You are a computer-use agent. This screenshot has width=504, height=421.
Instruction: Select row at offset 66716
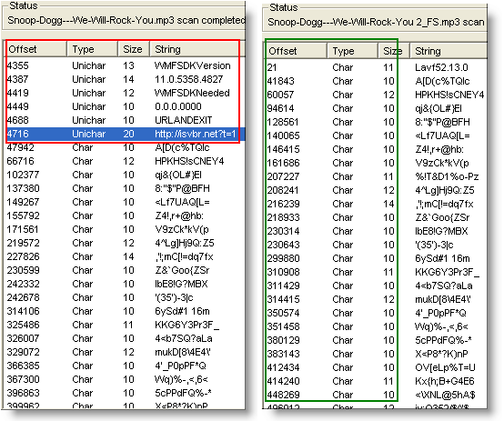(125, 161)
